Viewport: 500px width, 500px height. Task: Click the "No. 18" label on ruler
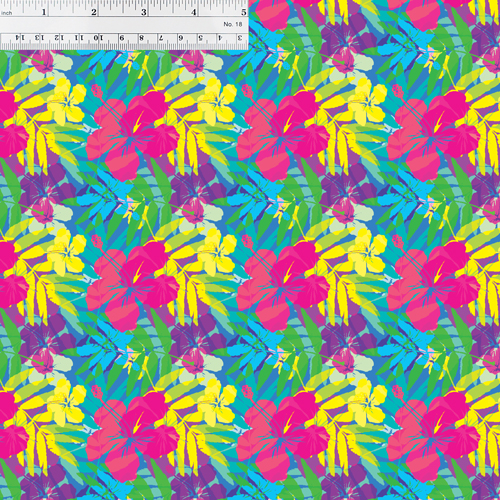point(233,24)
